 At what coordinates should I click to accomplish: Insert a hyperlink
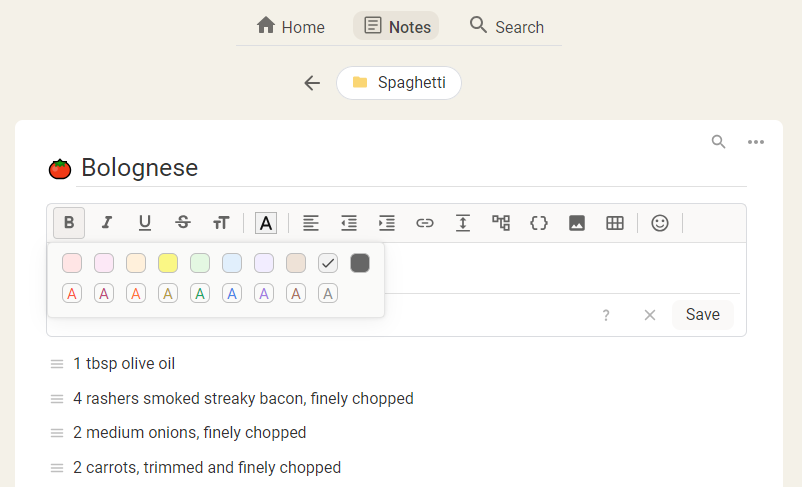tap(425, 223)
